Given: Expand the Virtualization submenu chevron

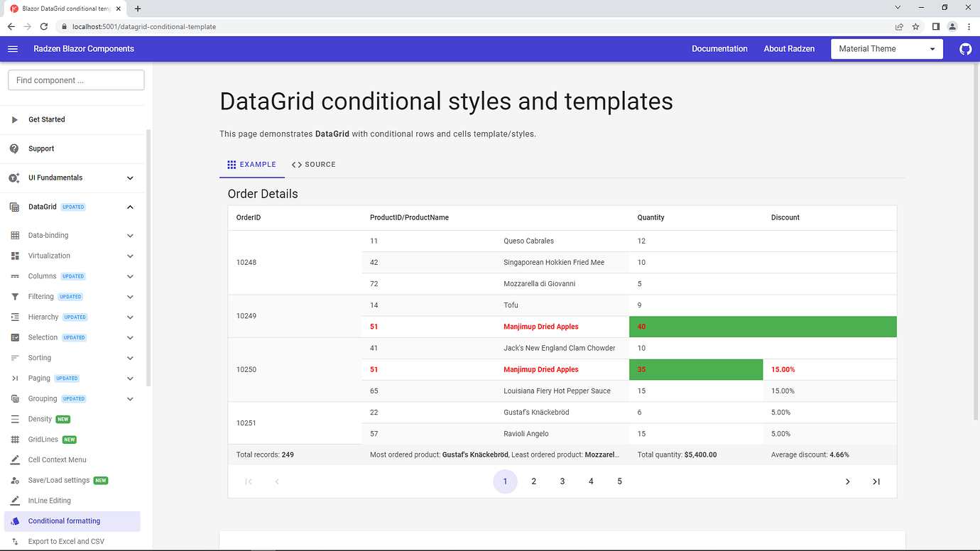Looking at the screenshot, I should (130, 256).
